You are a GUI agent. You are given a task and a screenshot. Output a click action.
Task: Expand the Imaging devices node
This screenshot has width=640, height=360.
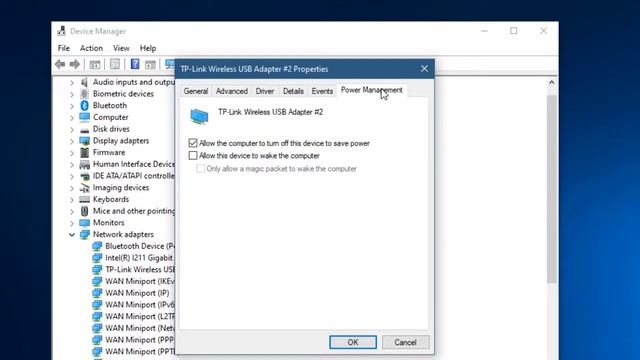coord(72,188)
